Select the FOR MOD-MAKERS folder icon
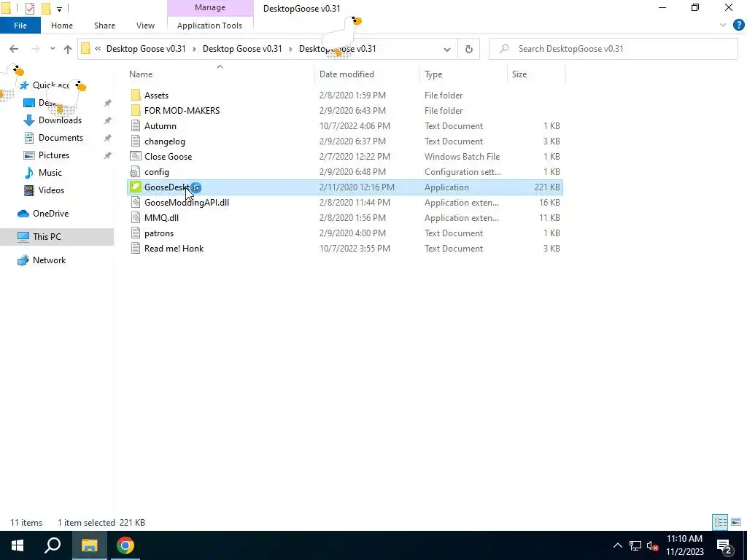This screenshot has width=747, height=560. pos(136,111)
